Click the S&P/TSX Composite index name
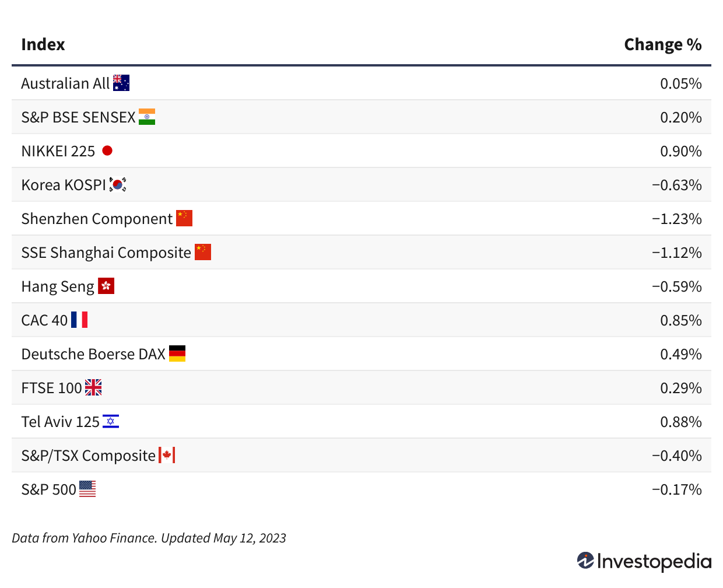The image size is (723, 588). [88, 456]
